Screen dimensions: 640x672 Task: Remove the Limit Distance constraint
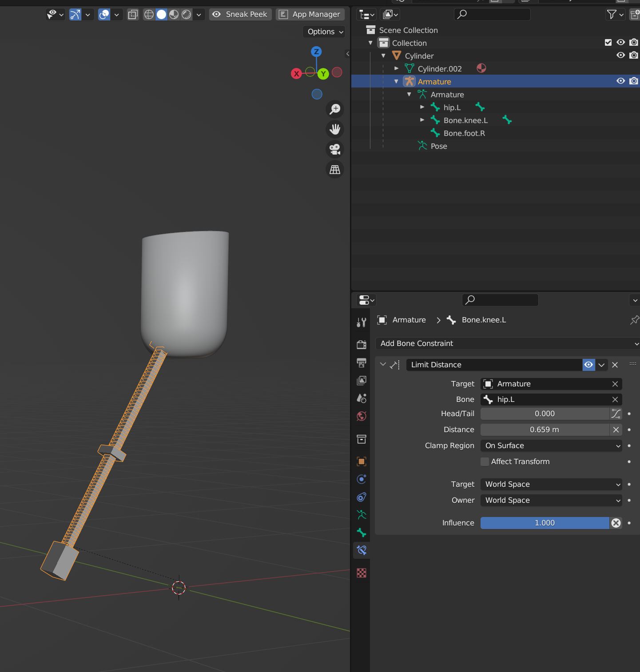(x=615, y=365)
